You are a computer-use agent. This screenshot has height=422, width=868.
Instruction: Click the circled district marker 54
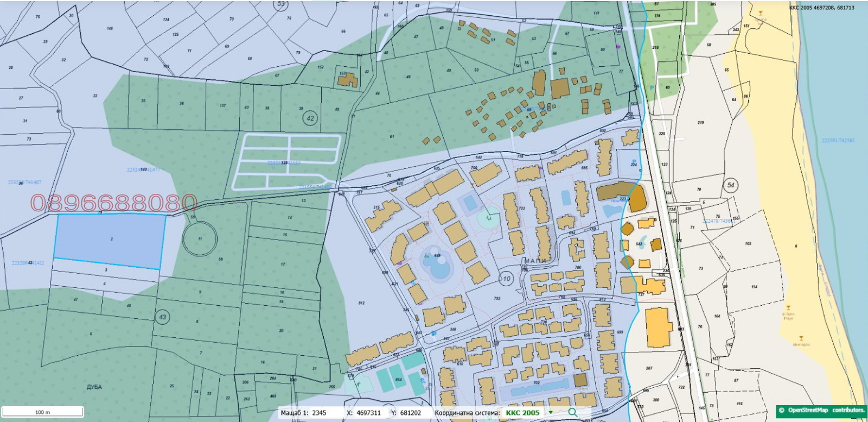click(731, 185)
